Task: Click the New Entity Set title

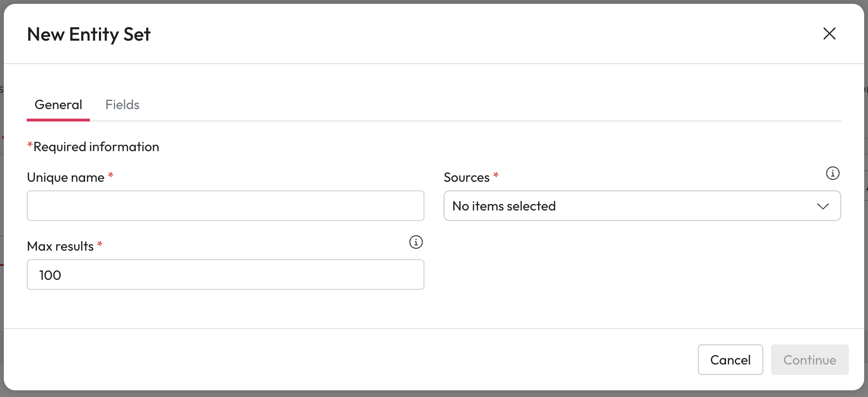Action: click(89, 34)
